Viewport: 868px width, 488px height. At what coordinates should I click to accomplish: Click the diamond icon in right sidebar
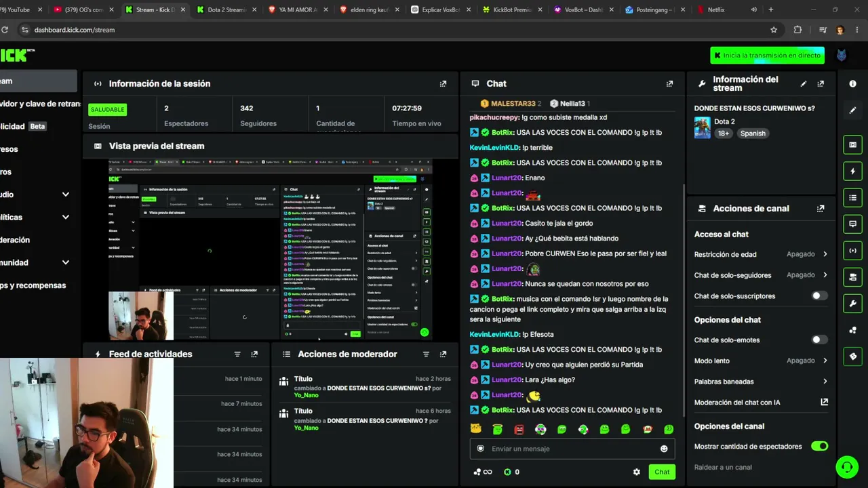[x=852, y=356]
